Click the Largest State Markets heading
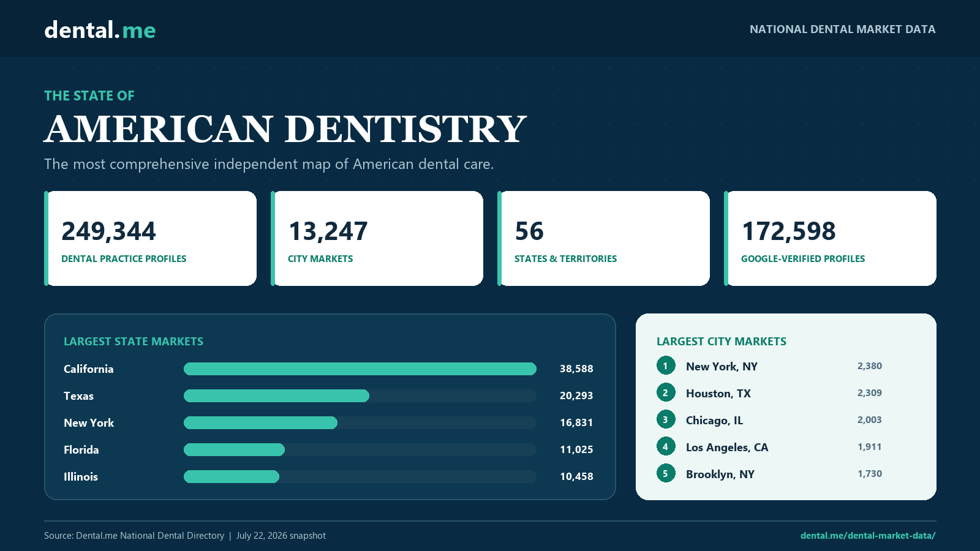Viewport: 980px width, 551px height. (134, 342)
